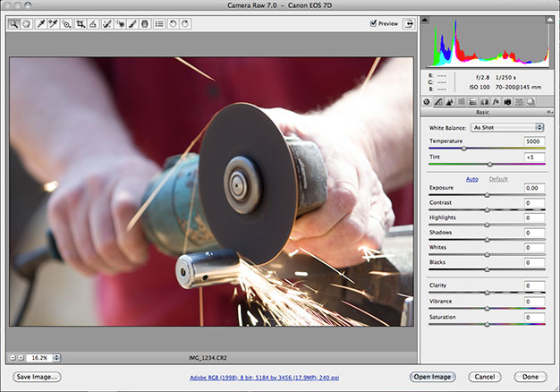This screenshot has height=392, width=560.
Task: Select the White Balance eyedropper tool
Action: point(41,24)
